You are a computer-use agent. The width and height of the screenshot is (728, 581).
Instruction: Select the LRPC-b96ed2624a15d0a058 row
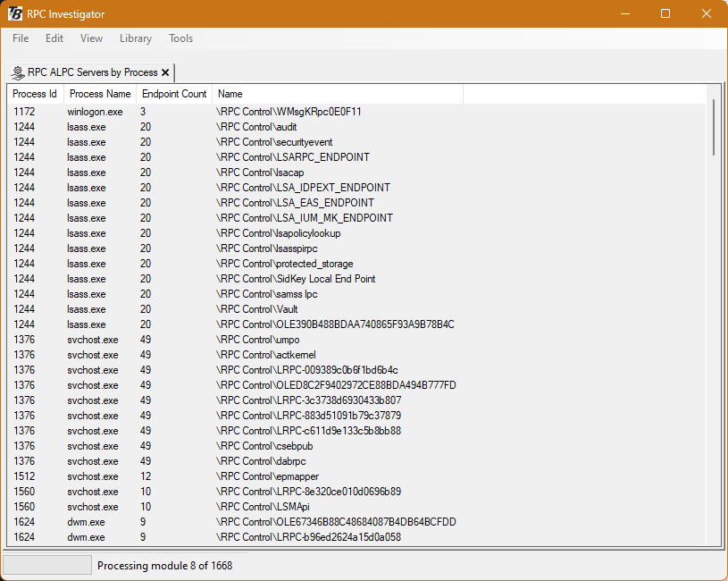point(356,537)
